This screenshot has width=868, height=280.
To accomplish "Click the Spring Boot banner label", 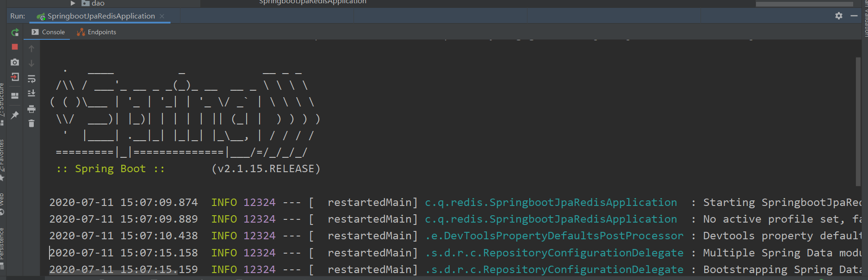I will (x=110, y=168).
